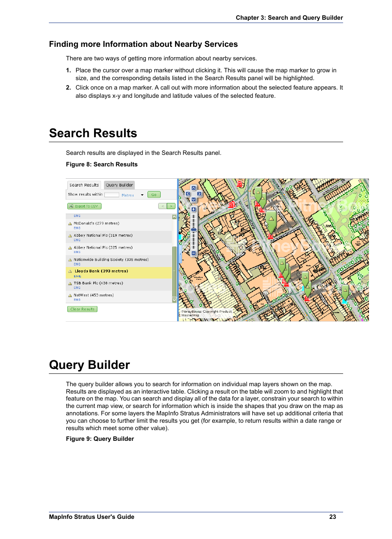Click the Search Results section heading
This screenshot has height=539, width=392.
(x=93, y=133)
